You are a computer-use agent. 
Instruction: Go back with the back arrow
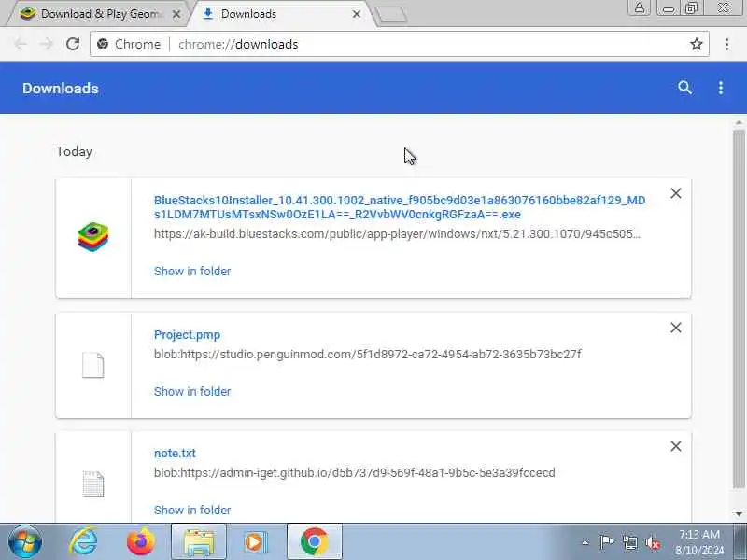coord(21,44)
